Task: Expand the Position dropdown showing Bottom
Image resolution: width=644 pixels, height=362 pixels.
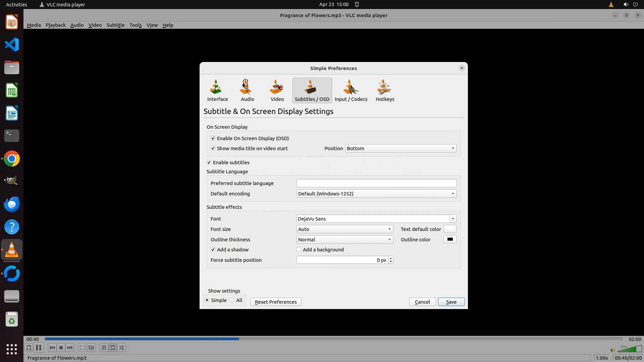Action: point(400,148)
